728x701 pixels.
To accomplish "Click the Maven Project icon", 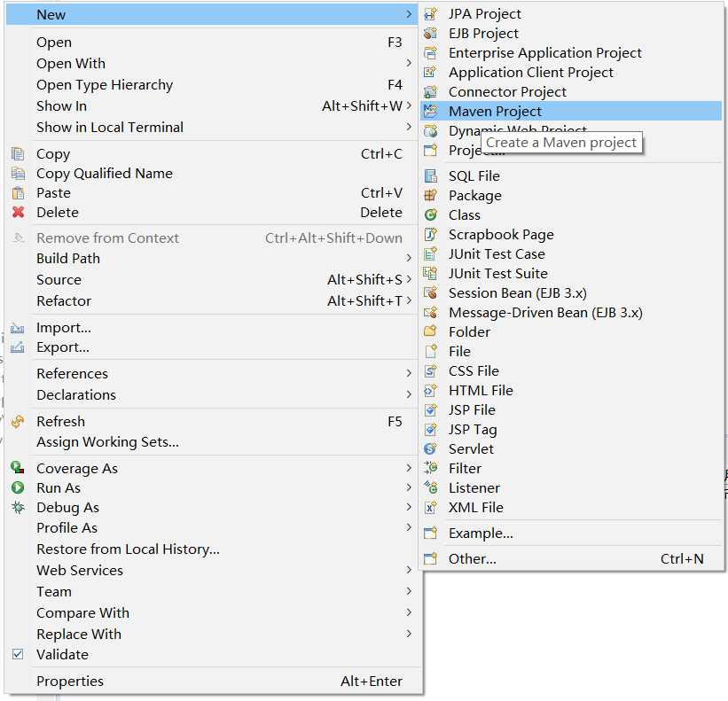I will pyautogui.click(x=430, y=112).
